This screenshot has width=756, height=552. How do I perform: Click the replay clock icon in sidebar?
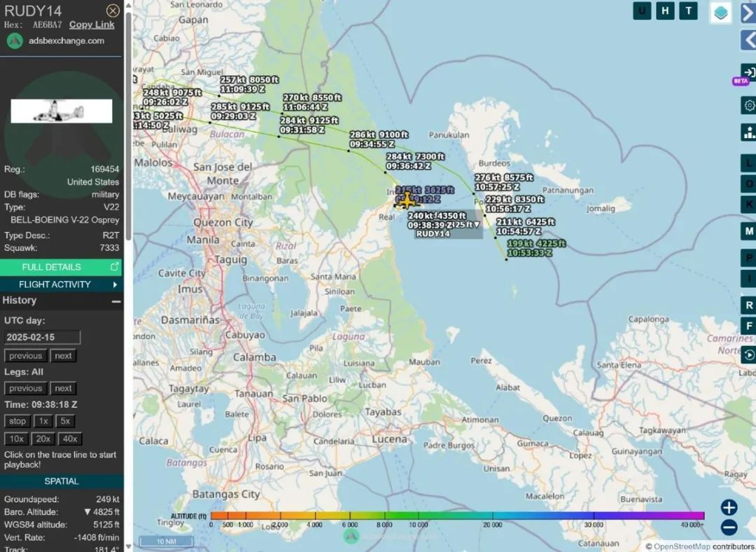[x=749, y=355]
